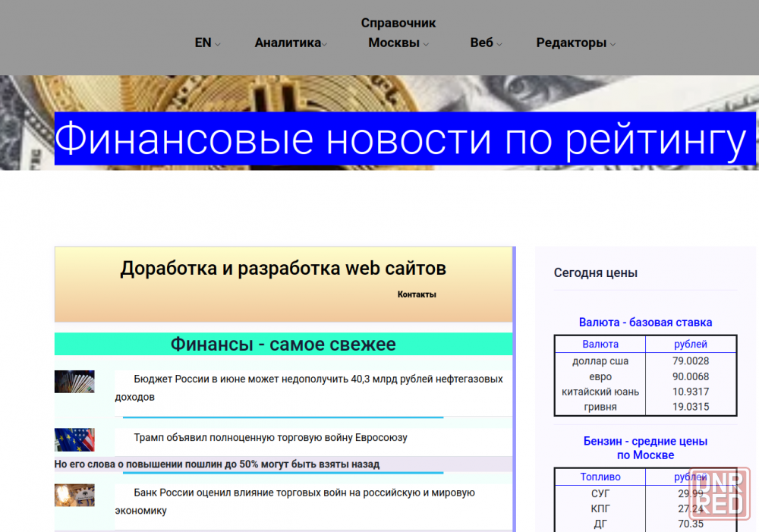Select the СУГ fuel row
The height and width of the screenshot is (532, 759).
coord(600,493)
